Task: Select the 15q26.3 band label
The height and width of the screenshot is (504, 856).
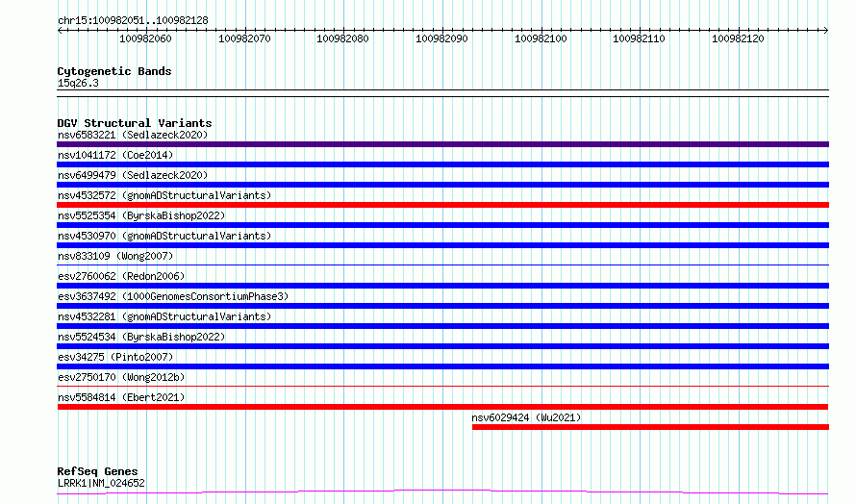Action: pos(78,83)
